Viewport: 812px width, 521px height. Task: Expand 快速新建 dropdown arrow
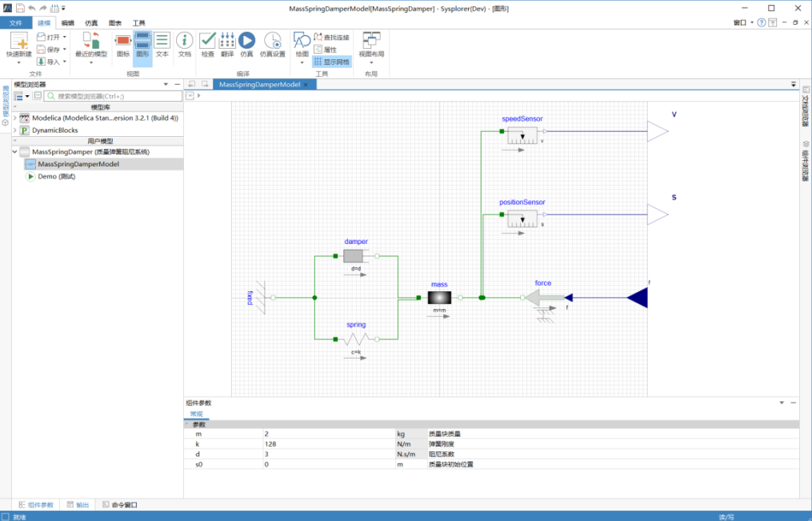click(x=18, y=62)
